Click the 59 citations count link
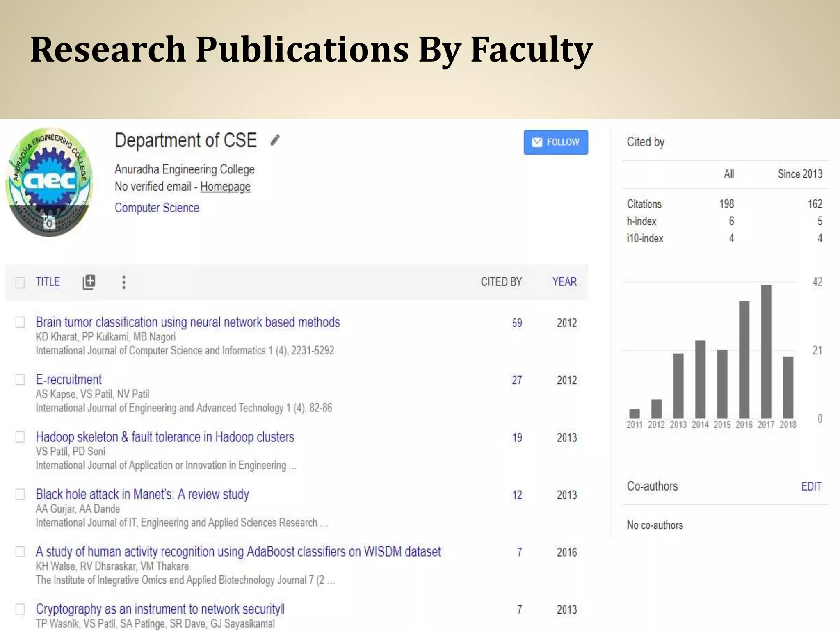The height and width of the screenshot is (630, 840). (517, 323)
